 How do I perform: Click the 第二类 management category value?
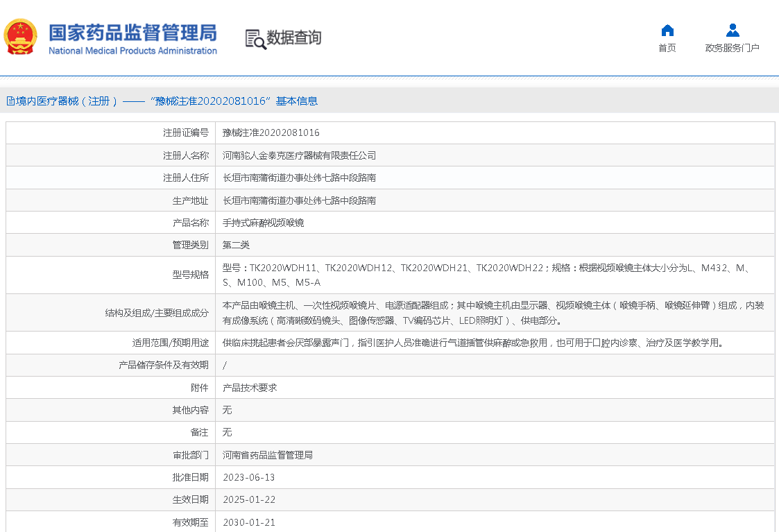(x=236, y=245)
